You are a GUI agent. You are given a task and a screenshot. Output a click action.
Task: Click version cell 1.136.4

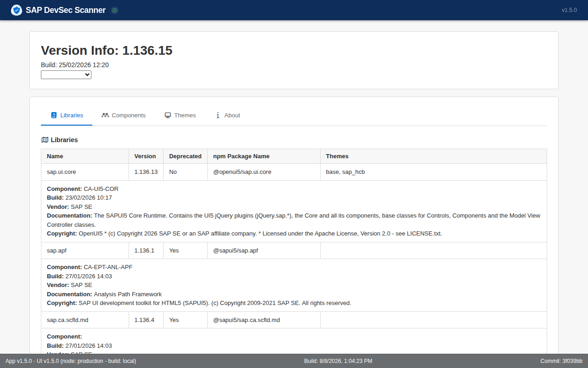click(146, 320)
